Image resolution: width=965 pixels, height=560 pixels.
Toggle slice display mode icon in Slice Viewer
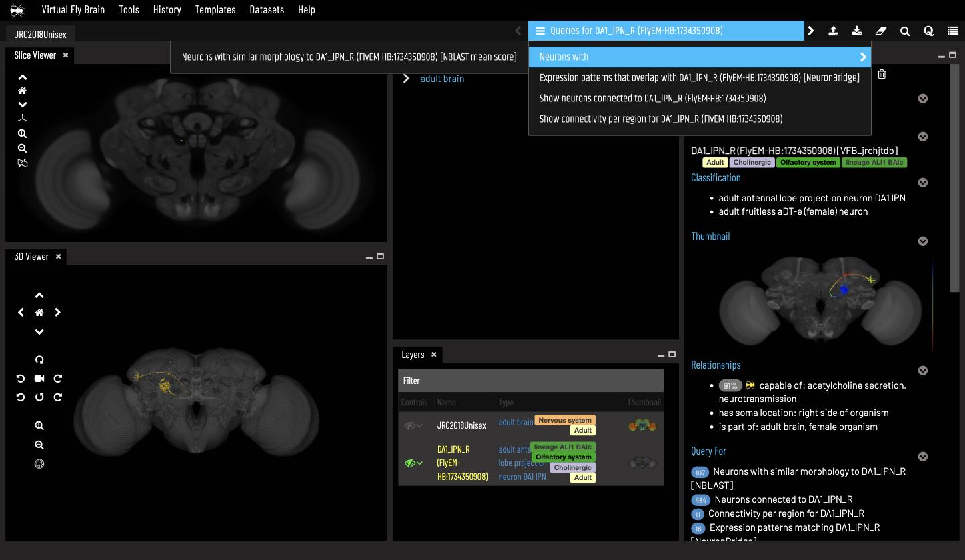(x=22, y=163)
